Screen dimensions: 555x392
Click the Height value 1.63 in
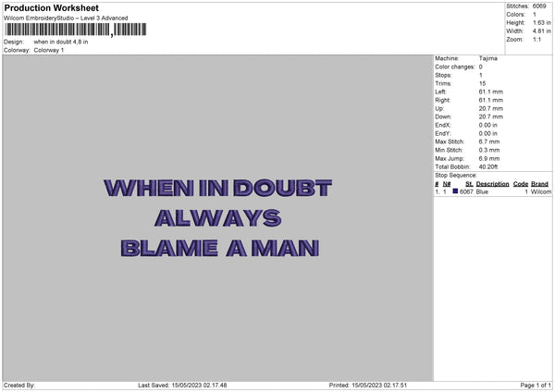click(541, 22)
